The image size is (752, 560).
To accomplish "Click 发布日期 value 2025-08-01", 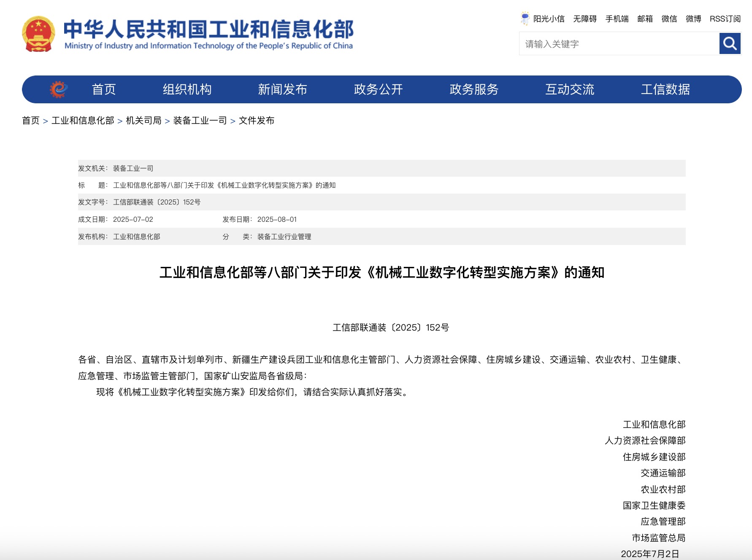I will pos(277,219).
